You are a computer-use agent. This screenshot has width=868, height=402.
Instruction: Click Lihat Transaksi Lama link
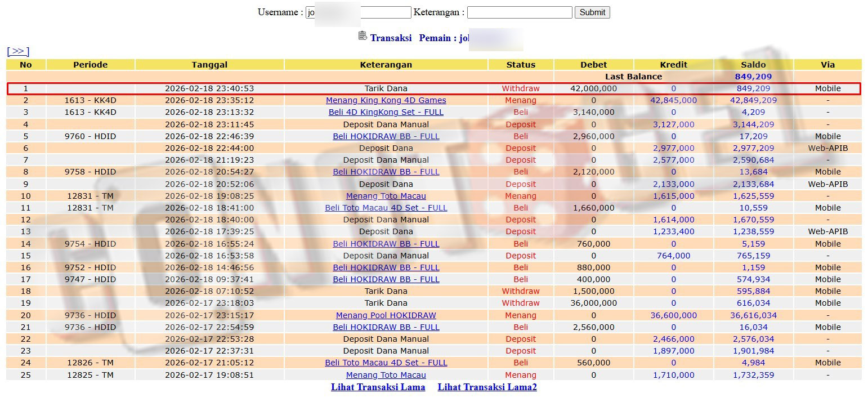378,387
